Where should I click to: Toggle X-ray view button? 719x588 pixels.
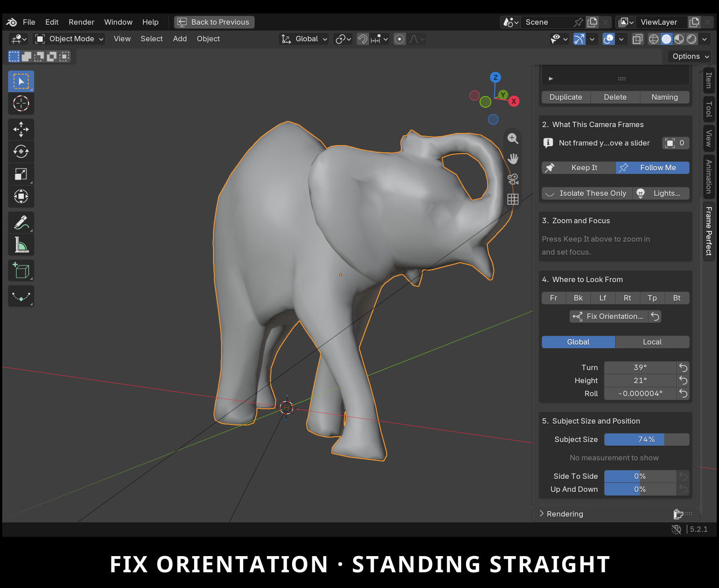pos(637,39)
